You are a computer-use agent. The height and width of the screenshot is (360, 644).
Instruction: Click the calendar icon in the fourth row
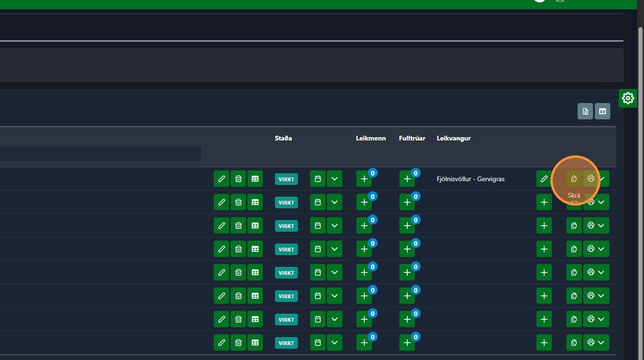(318, 249)
